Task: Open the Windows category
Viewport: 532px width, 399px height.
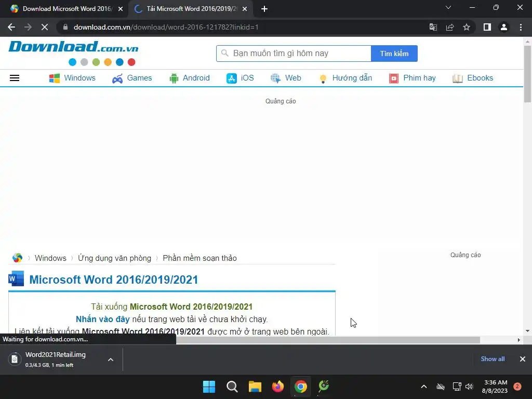Action: click(x=72, y=78)
